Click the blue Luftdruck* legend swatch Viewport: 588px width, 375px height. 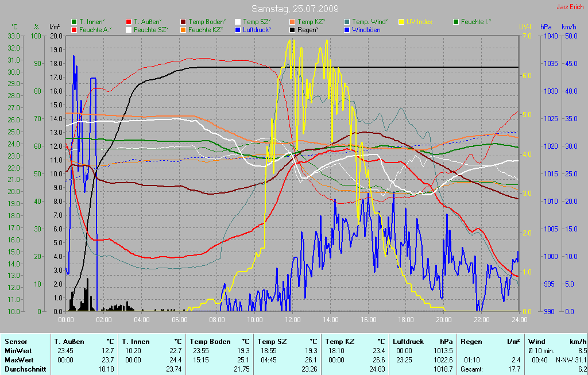[238, 30]
